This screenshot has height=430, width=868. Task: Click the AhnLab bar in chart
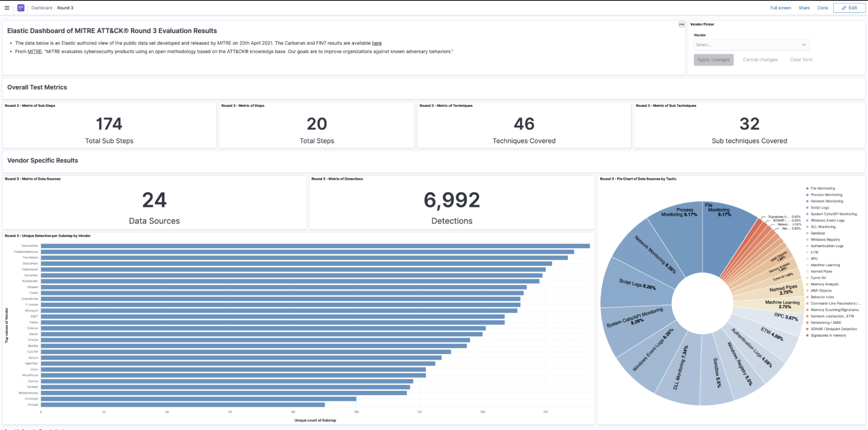[183, 404]
